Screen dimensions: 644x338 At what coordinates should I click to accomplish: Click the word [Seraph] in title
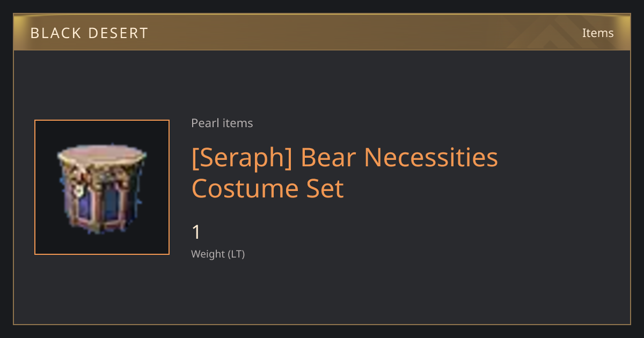242,157
